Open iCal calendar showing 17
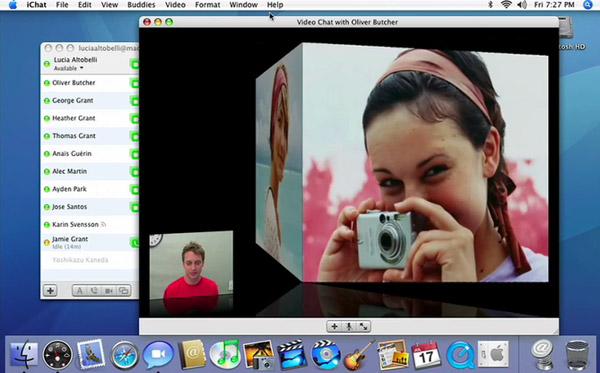 426,355
